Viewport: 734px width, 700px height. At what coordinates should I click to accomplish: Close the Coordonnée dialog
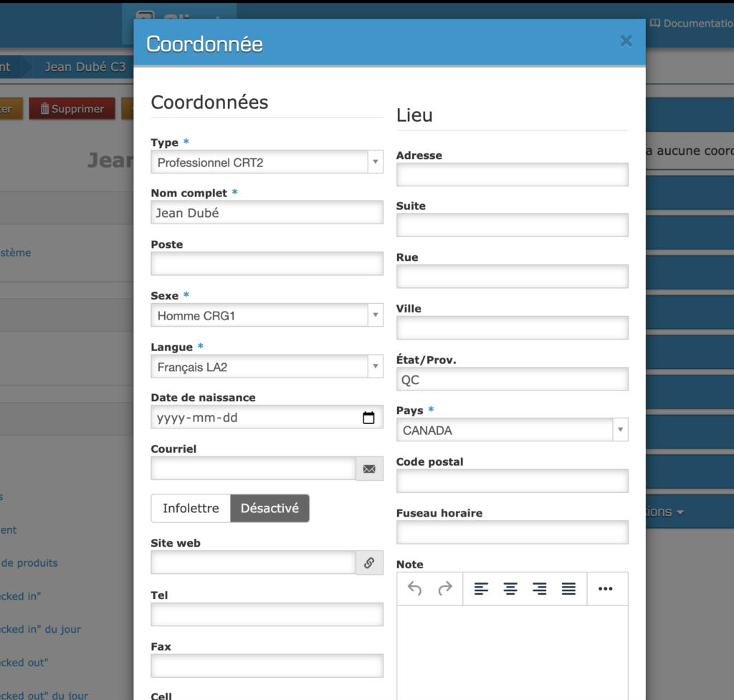click(x=626, y=42)
